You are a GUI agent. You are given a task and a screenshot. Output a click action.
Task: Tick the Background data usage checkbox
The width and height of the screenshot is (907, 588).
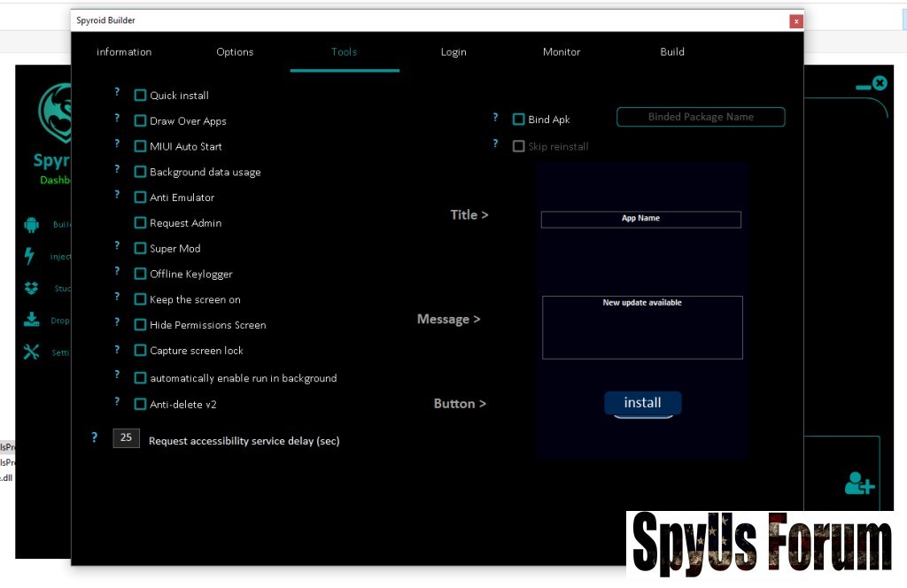pyautogui.click(x=140, y=172)
